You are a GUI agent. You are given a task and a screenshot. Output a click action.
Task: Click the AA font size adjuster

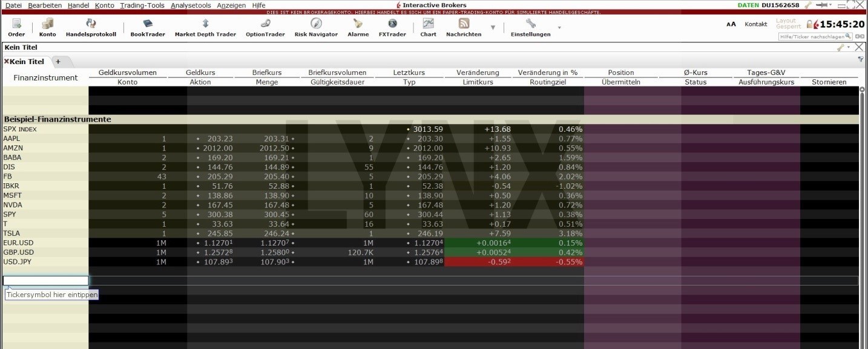pos(731,24)
